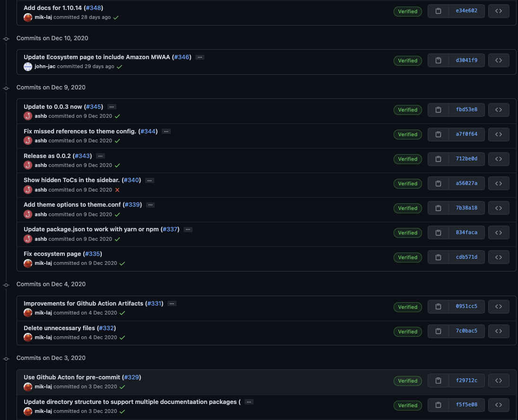Screen dimensions: 518x420
Task: Click the Verified badge on Release as 0.0.2
Action: tap(407, 159)
